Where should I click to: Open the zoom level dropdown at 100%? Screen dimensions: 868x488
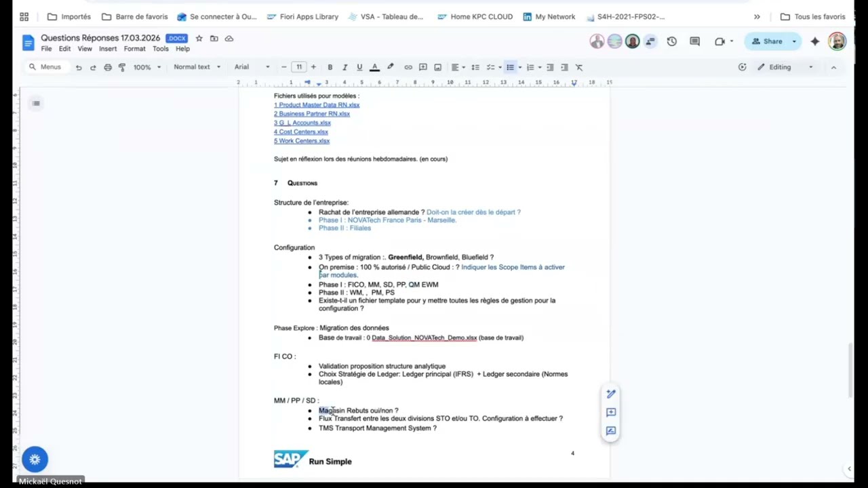pos(147,67)
